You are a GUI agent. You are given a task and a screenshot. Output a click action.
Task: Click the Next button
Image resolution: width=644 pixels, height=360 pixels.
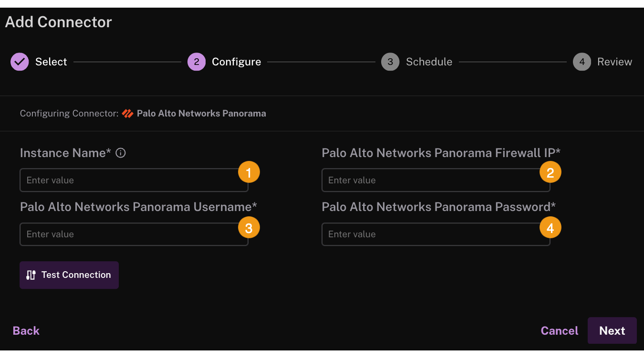point(612,330)
